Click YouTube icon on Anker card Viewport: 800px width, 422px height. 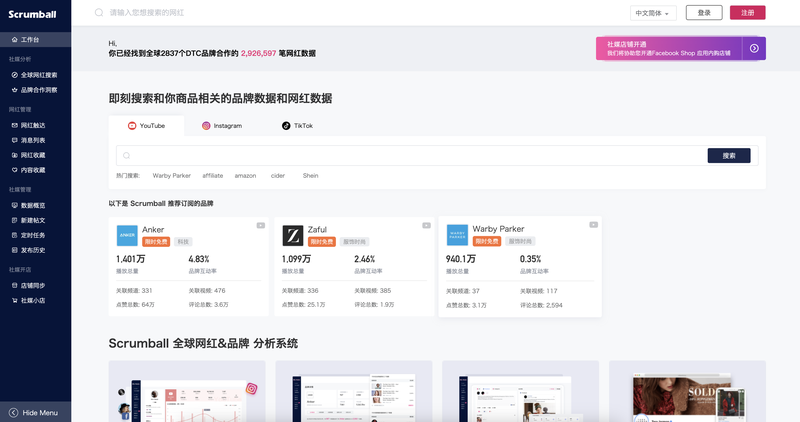pos(261,226)
